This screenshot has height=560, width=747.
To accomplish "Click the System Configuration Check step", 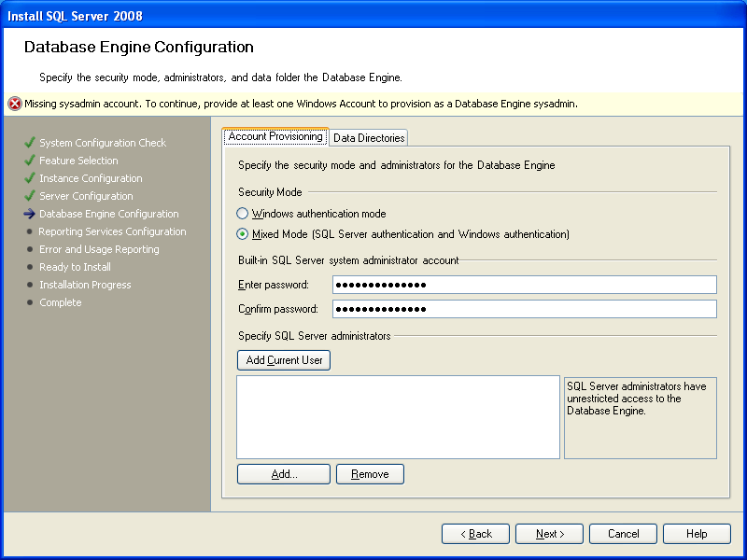I will [103, 143].
